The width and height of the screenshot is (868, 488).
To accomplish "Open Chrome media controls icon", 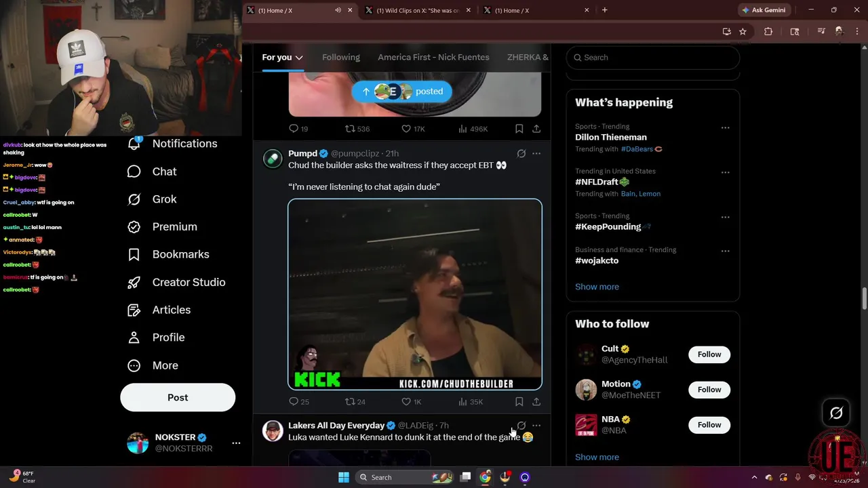I will [821, 31].
